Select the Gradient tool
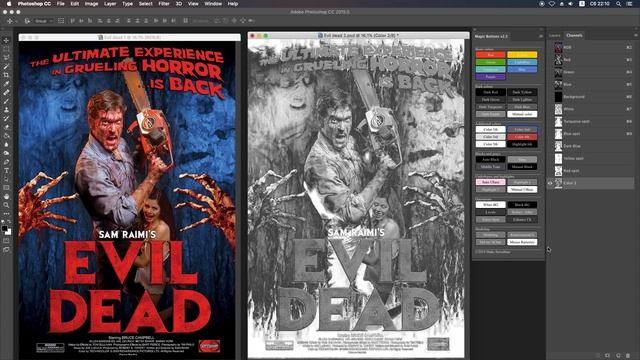Image resolution: width=640 pixels, height=360 pixels. pos(6,136)
